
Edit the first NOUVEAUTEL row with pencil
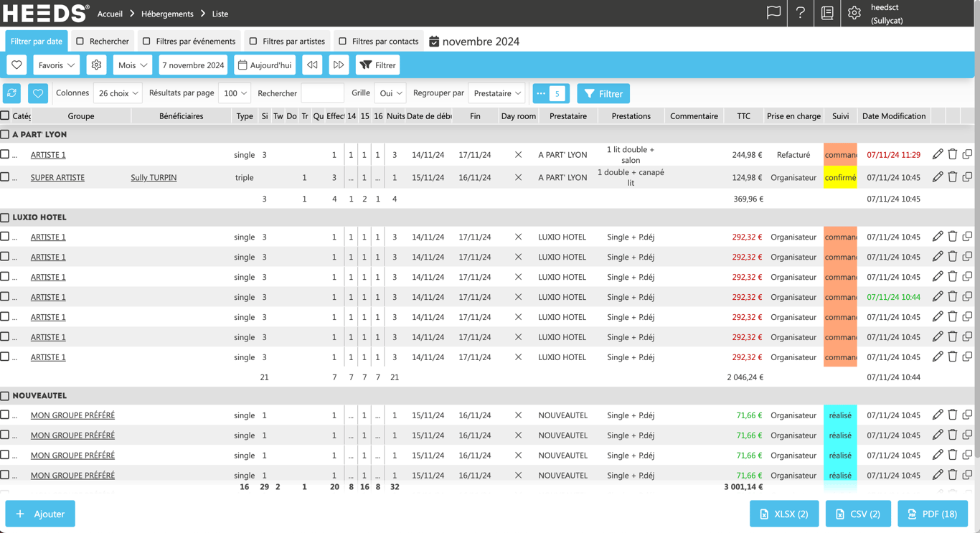(x=938, y=415)
